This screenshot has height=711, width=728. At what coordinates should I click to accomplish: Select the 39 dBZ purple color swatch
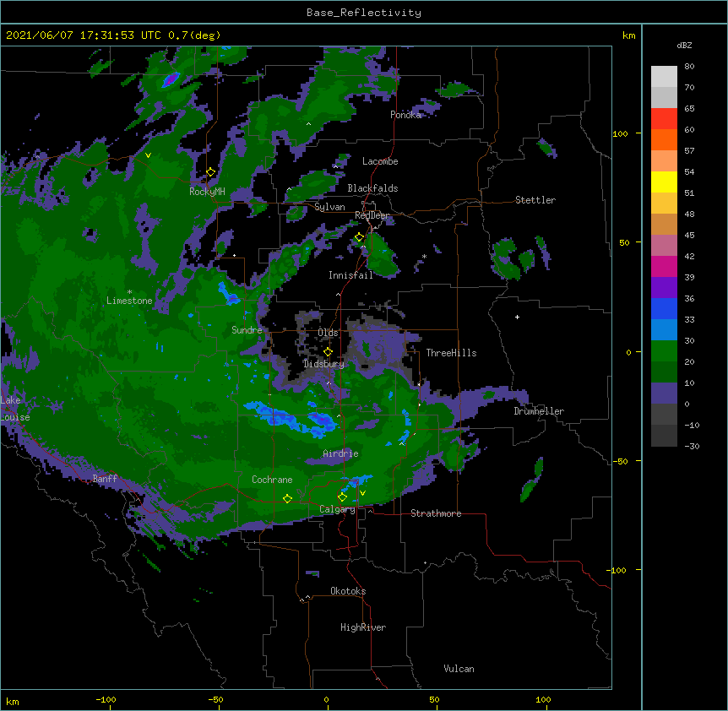pyautogui.click(x=664, y=288)
